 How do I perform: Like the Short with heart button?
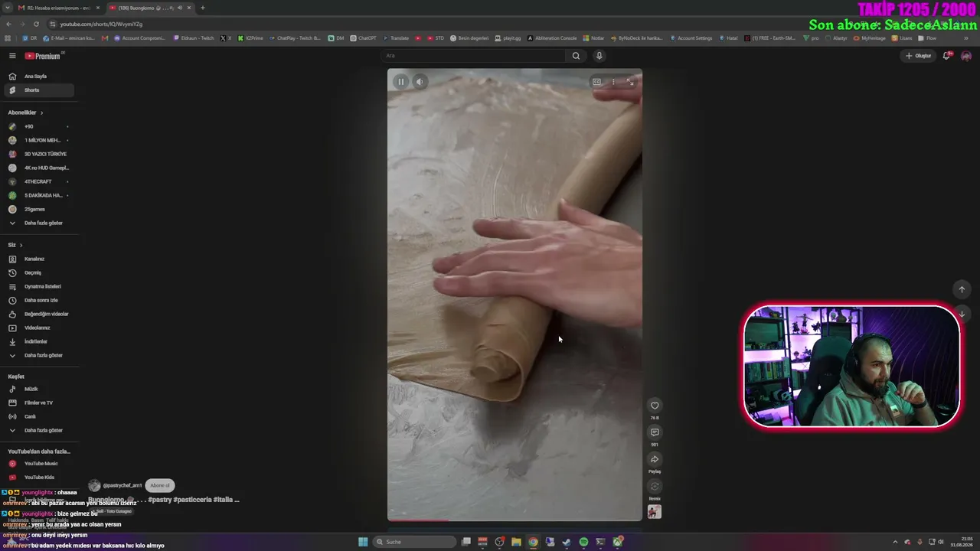click(x=655, y=406)
